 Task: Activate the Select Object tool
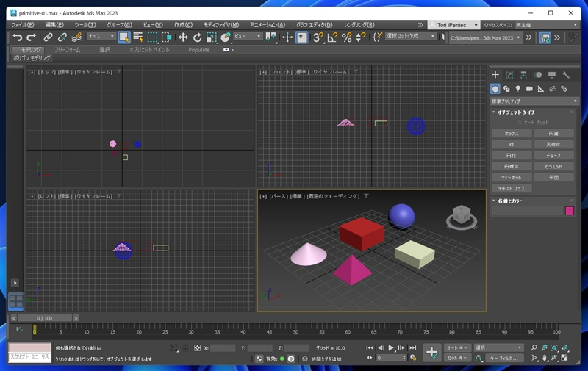(123, 37)
